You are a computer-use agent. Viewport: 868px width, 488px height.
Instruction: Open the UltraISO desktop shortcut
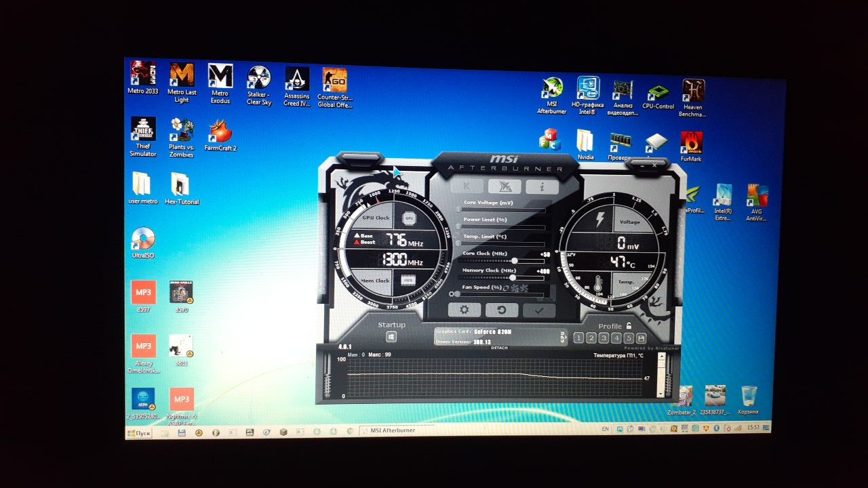pos(143,243)
